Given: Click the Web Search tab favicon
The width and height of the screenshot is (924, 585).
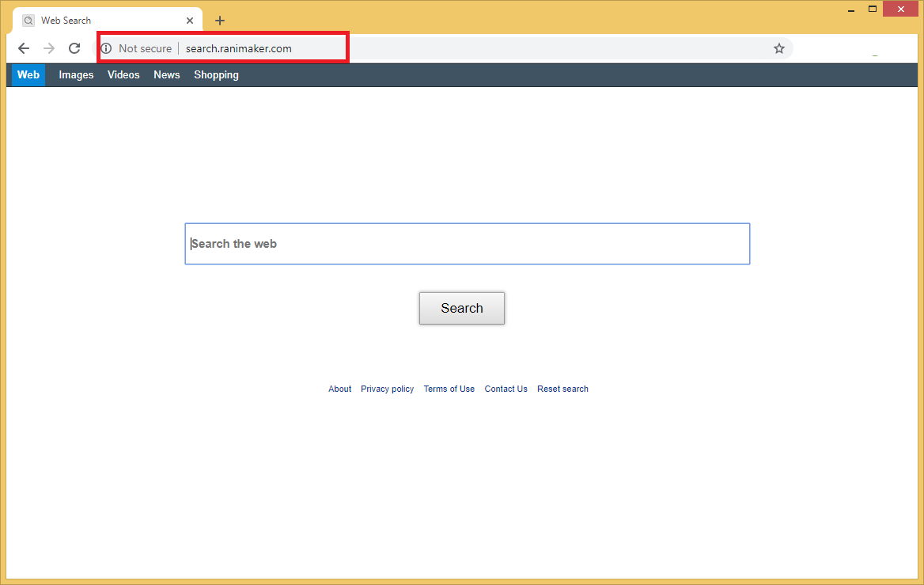Looking at the screenshot, I should (x=28, y=21).
